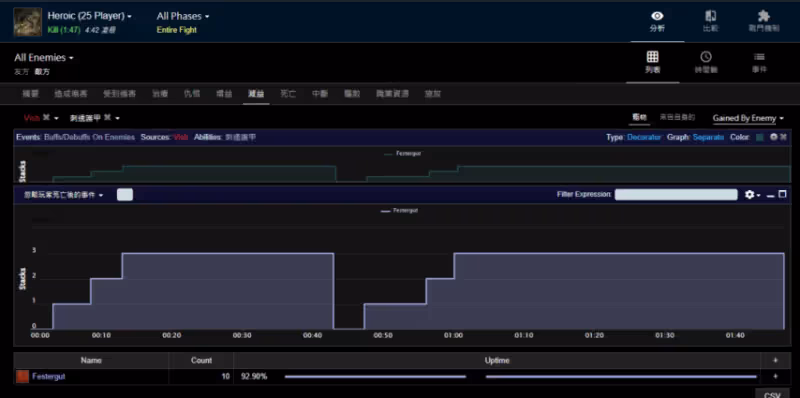Click the Buffs/Debuffs On Enemies events link
The width and height of the screenshot is (800, 398).
[x=89, y=137]
